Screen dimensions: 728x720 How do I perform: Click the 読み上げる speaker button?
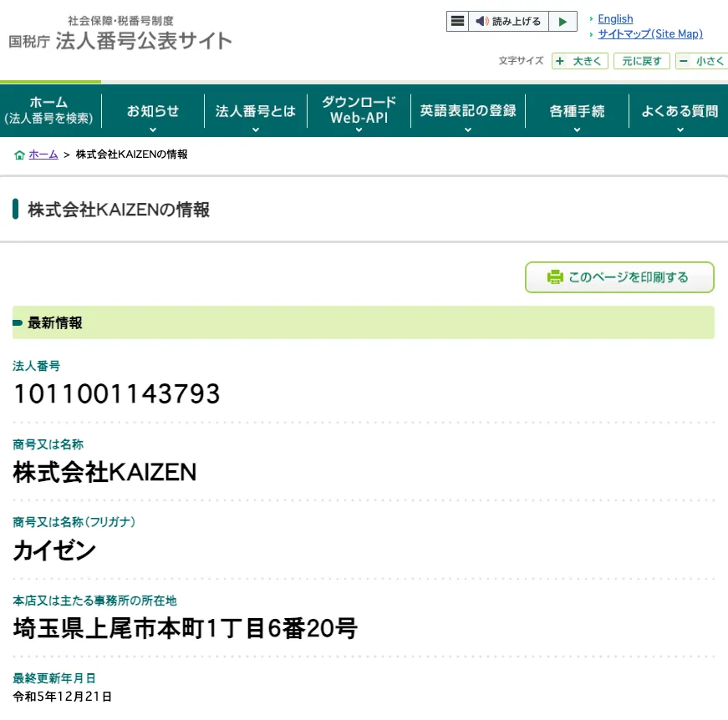508,22
